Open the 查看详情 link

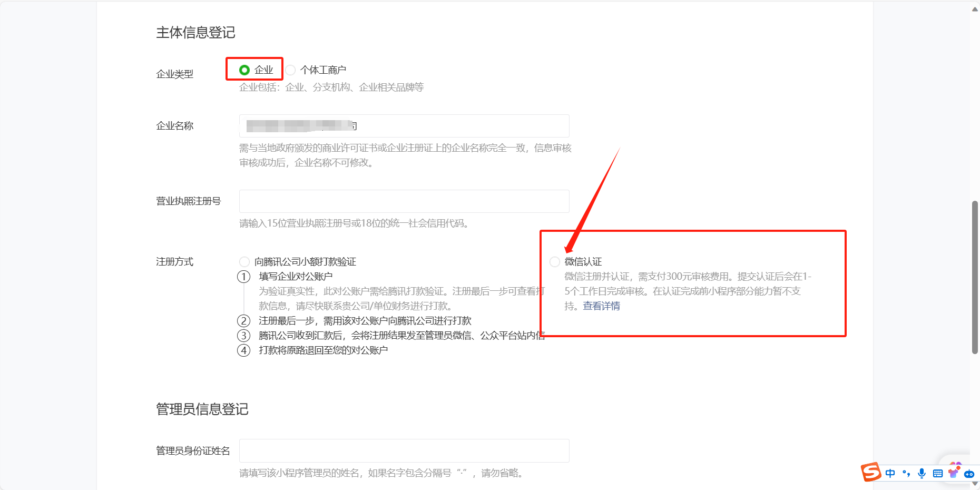(601, 306)
